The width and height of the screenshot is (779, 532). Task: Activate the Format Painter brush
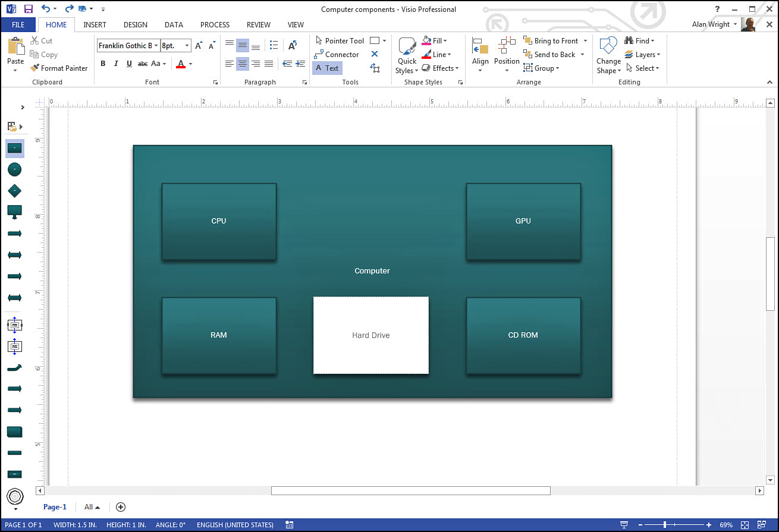(59, 68)
